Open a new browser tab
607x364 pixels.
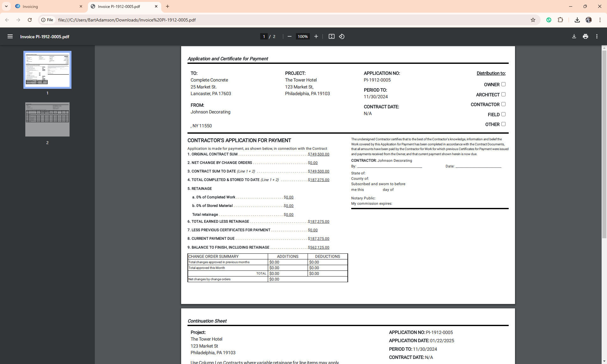(x=168, y=6)
